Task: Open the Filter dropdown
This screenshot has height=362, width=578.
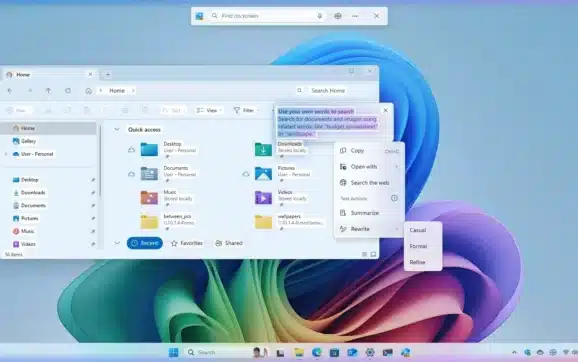Action: (246, 110)
